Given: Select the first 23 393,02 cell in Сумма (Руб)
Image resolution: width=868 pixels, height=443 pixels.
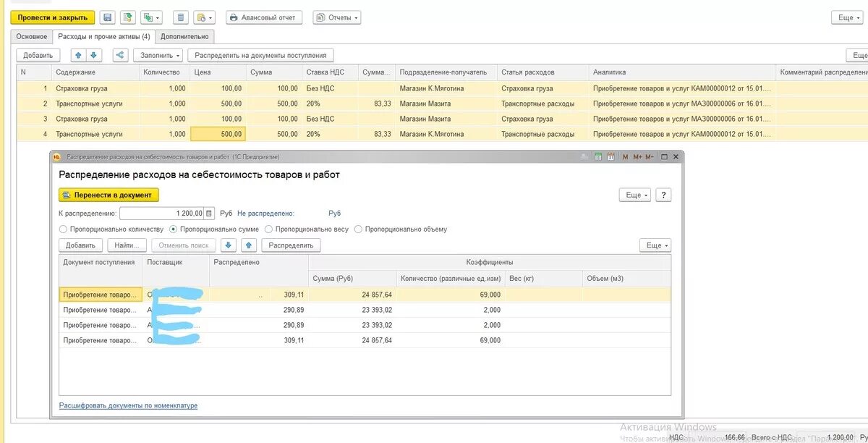Looking at the screenshot, I should (352, 310).
